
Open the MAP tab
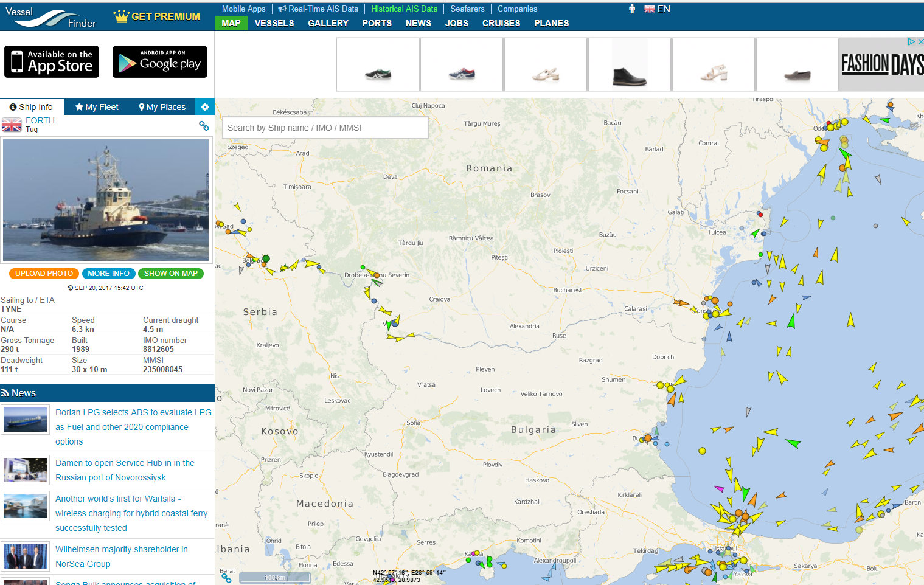[231, 23]
